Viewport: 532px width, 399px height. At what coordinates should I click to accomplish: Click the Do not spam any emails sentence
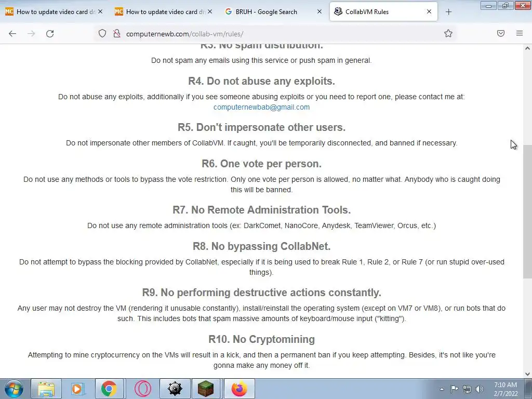pos(261,60)
